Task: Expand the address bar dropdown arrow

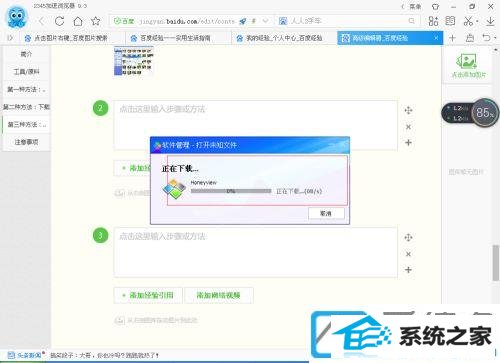Action: pyautogui.click(x=266, y=21)
